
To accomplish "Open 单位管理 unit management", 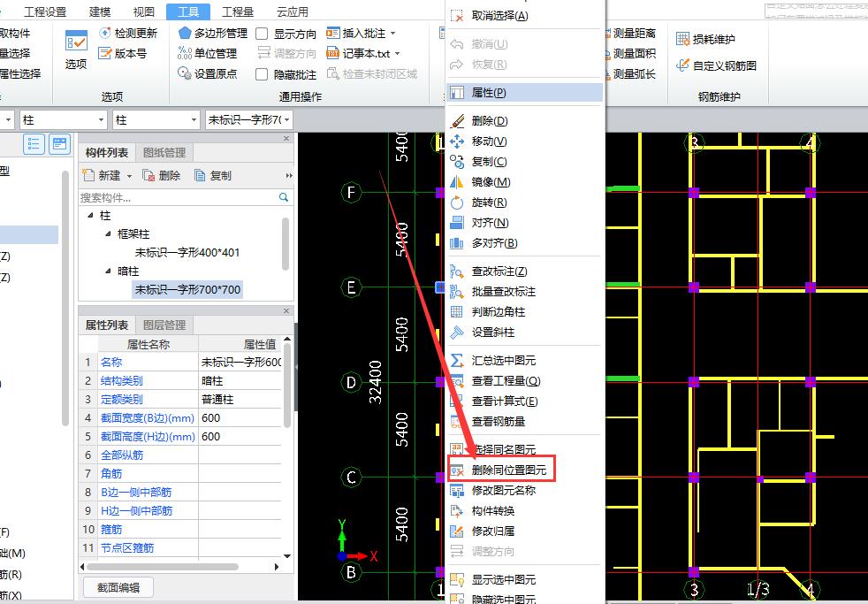I will [x=208, y=53].
